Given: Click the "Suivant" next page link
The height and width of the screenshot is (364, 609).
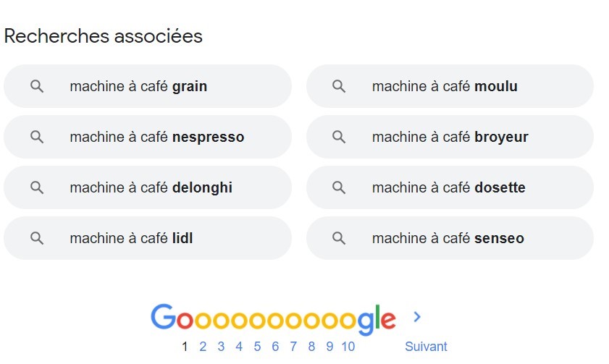Looking at the screenshot, I should point(426,347).
